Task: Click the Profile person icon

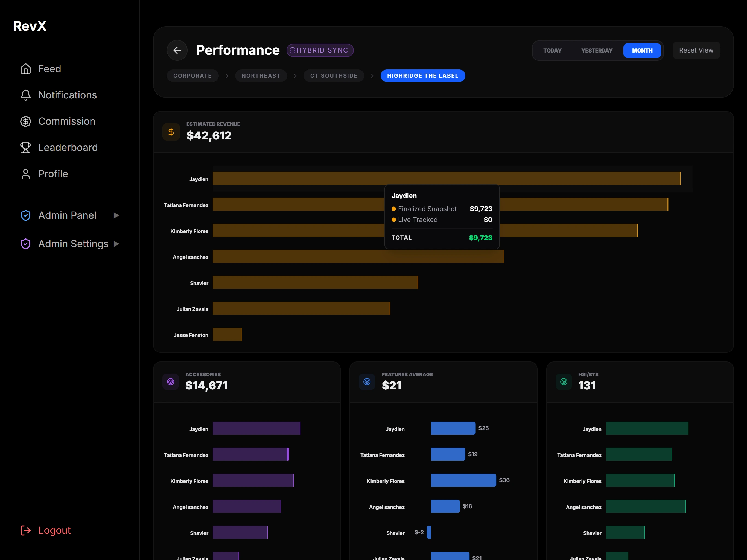Action: (x=26, y=174)
